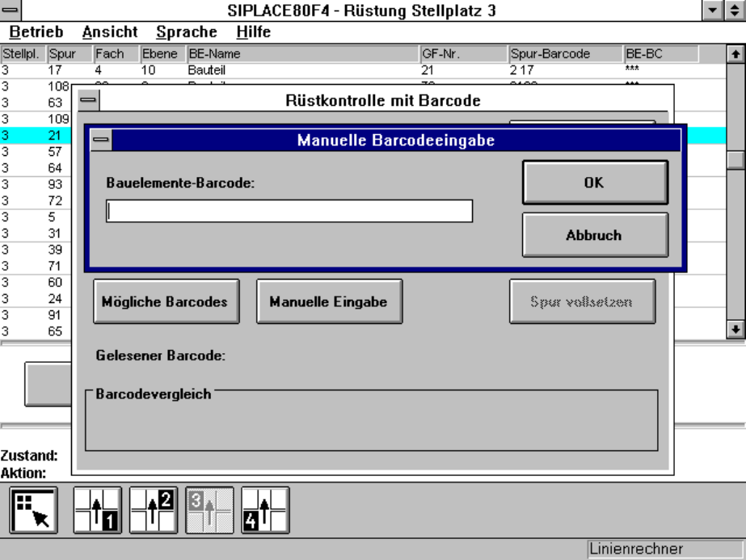This screenshot has height=560, width=746.
Task: Select the row with Spur 31
Action: click(36, 234)
